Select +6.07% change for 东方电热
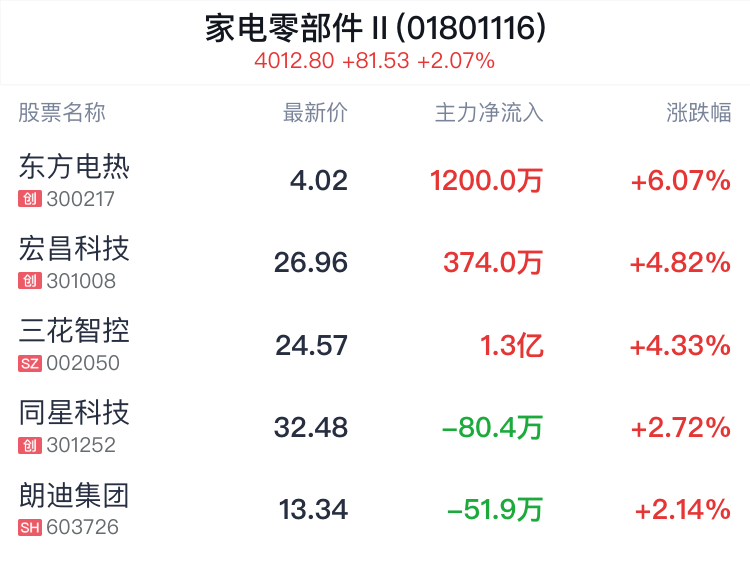This screenshot has height=564, width=750. 681,181
